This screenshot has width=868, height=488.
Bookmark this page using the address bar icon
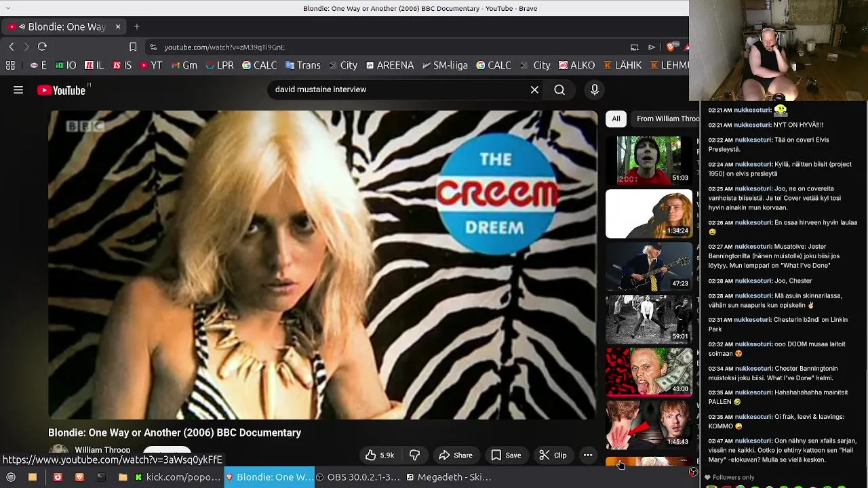tap(133, 47)
